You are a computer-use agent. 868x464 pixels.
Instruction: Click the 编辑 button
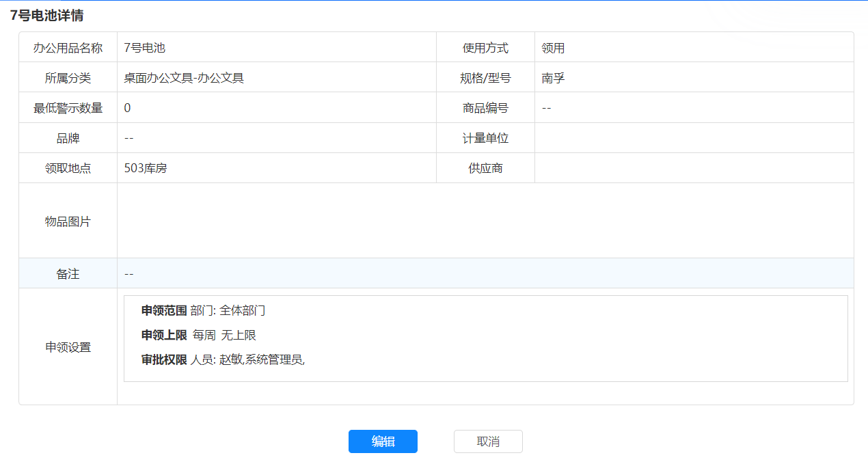coord(383,441)
